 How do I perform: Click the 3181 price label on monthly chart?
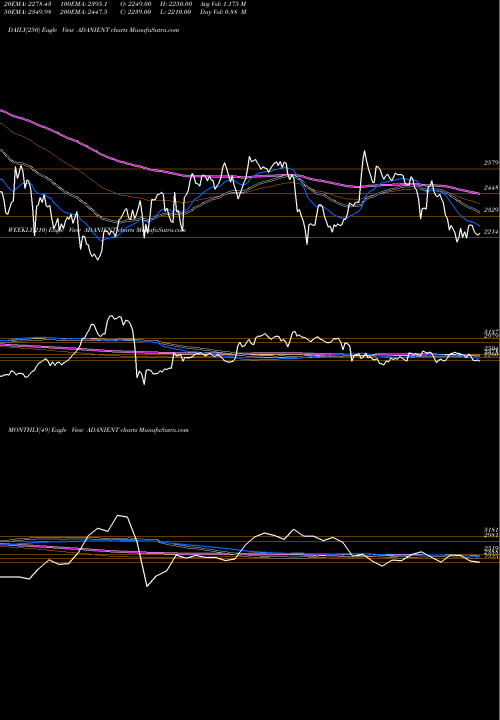(x=491, y=529)
